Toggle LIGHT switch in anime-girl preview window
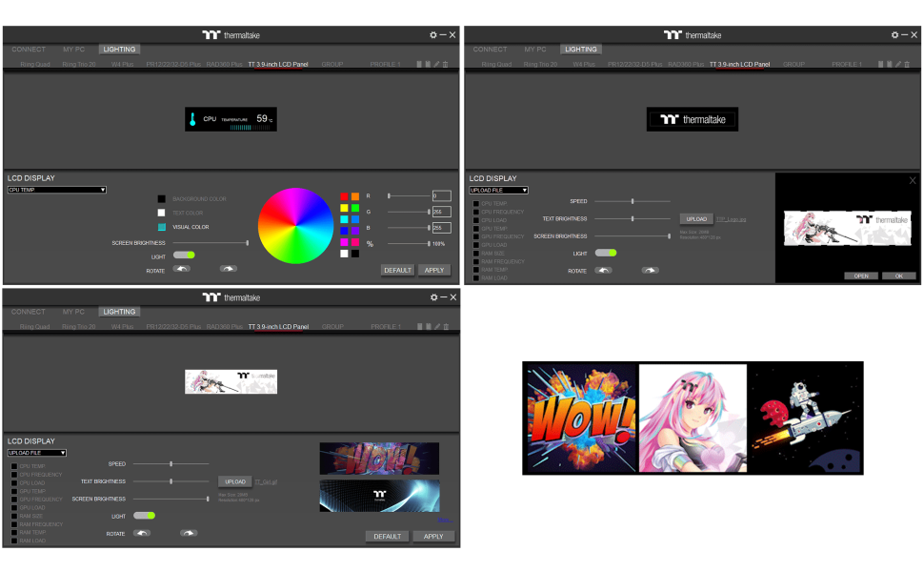The width and height of the screenshot is (924, 572). tap(145, 516)
